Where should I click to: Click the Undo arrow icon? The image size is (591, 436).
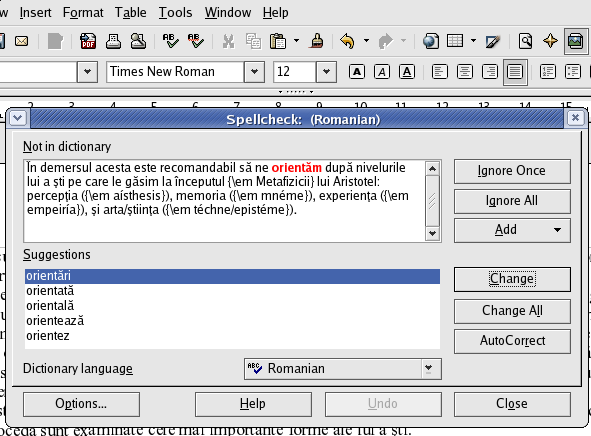pyautogui.click(x=348, y=41)
